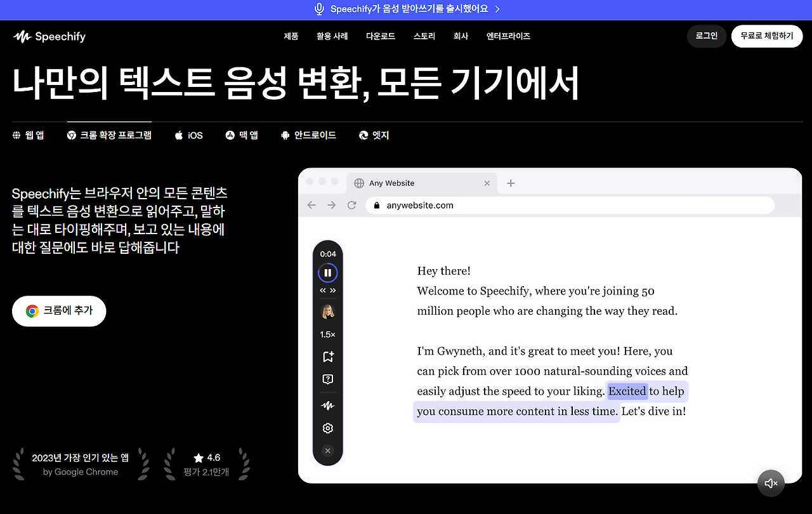
Task: Click the 크롬에 추가 button
Action: tap(59, 311)
